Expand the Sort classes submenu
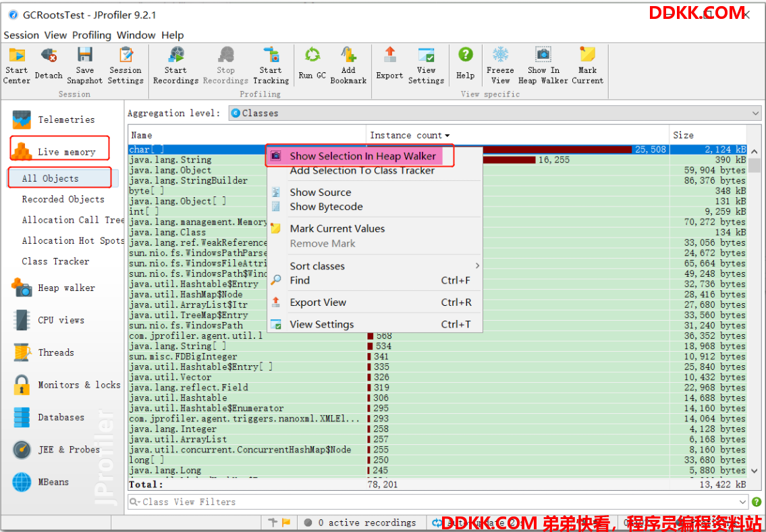This screenshot has height=532, width=766. (x=375, y=266)
